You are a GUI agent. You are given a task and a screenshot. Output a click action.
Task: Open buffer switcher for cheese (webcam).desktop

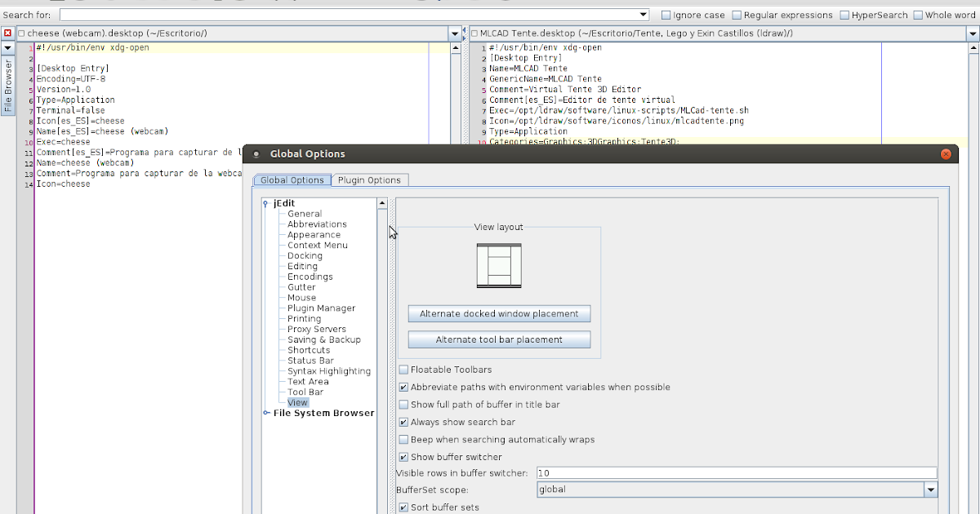[x=455, y=34]
